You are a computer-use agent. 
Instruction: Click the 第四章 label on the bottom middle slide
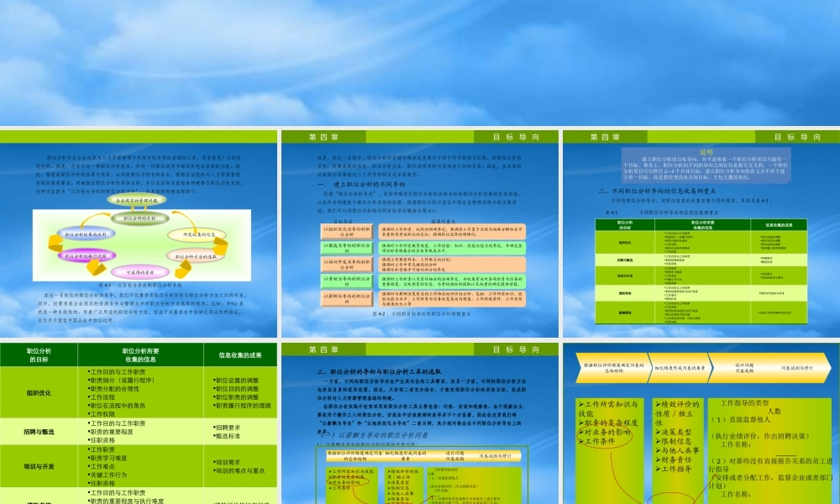pos(323,349)
